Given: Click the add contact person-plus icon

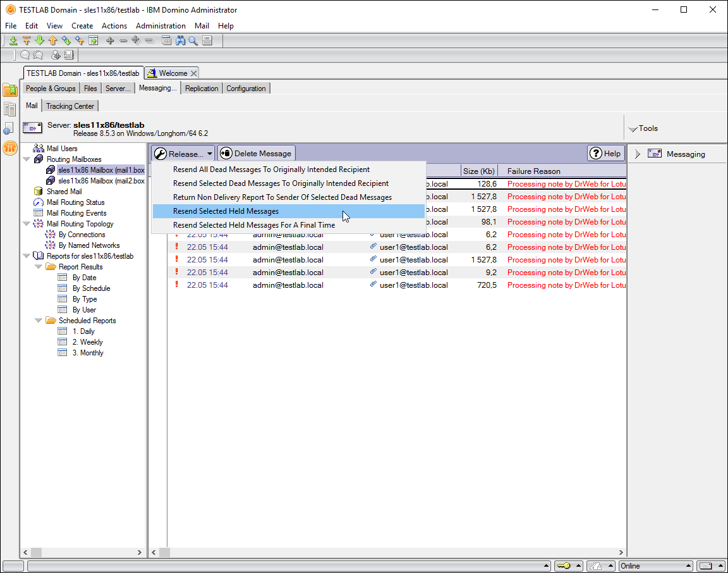Looking at the screenshot, I should tap(56, 55).
